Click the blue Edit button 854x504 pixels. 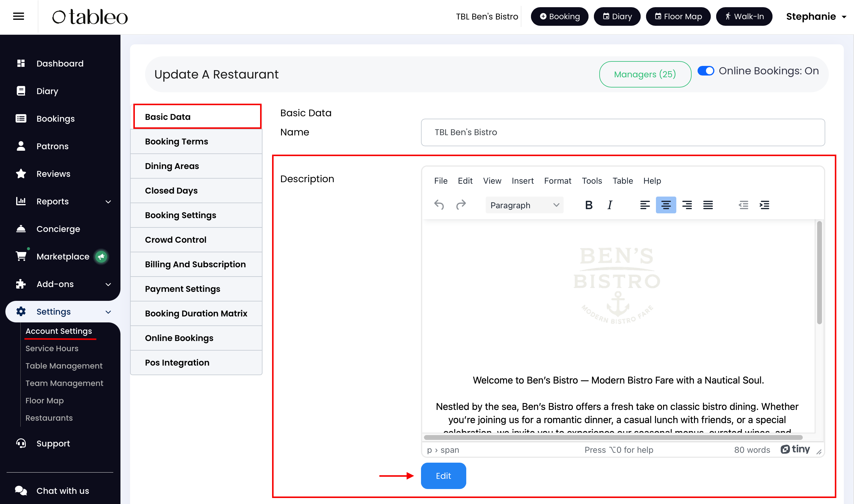point(443,476)
